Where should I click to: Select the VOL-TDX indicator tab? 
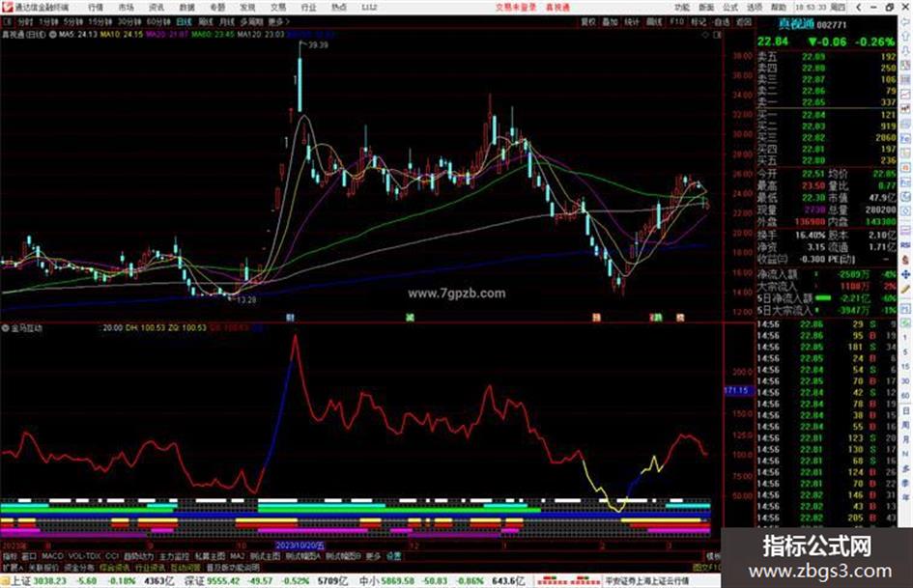click(x=84, y=556)
